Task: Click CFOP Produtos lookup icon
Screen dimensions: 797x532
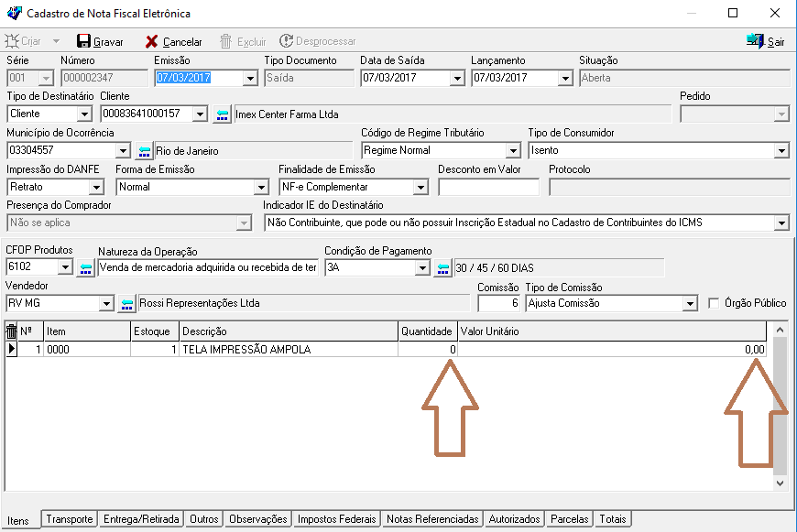Action: [85, 267]
